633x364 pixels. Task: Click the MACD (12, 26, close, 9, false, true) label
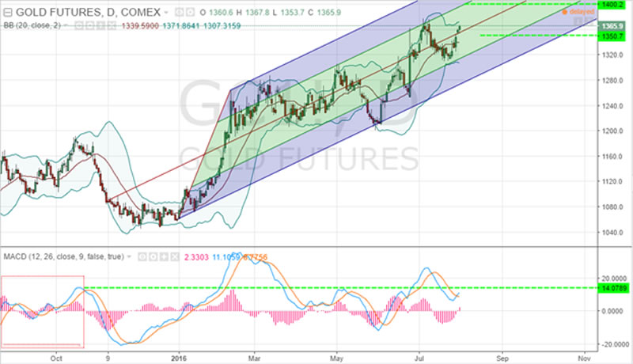click(63, 256)
